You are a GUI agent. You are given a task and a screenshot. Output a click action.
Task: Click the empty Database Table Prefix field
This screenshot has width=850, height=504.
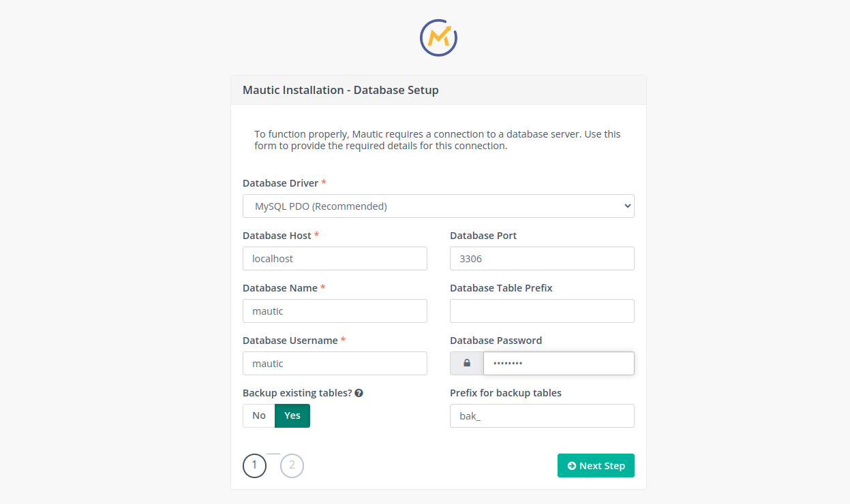[542, 311]
